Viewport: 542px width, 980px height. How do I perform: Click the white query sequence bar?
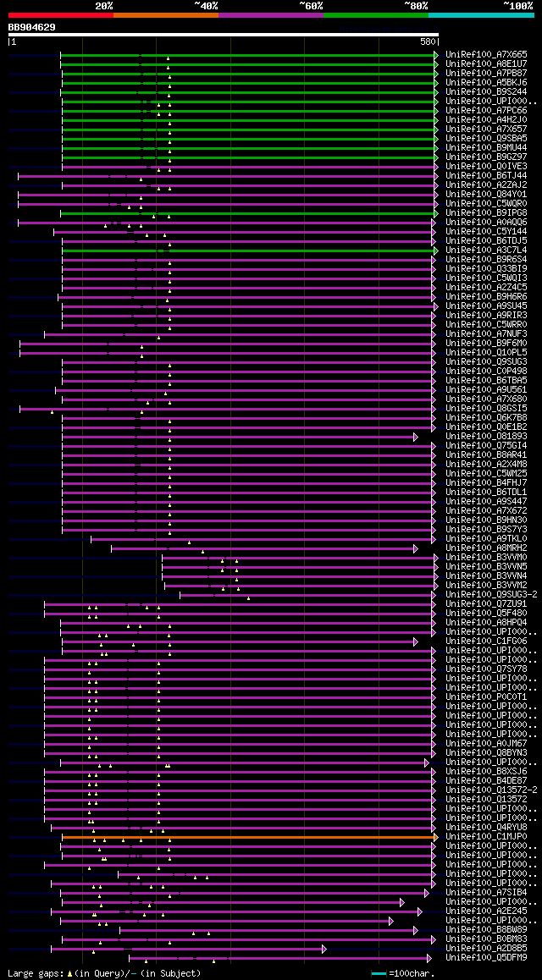224,35
